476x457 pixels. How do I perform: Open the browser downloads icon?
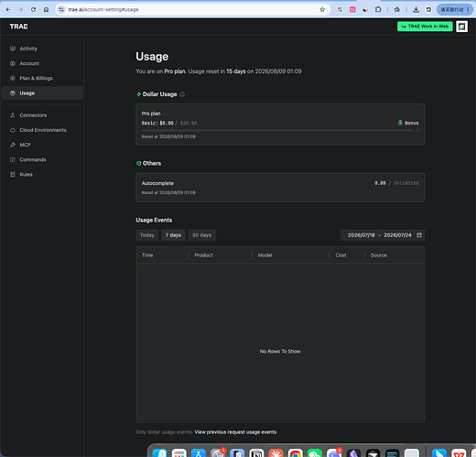(416, 9)
